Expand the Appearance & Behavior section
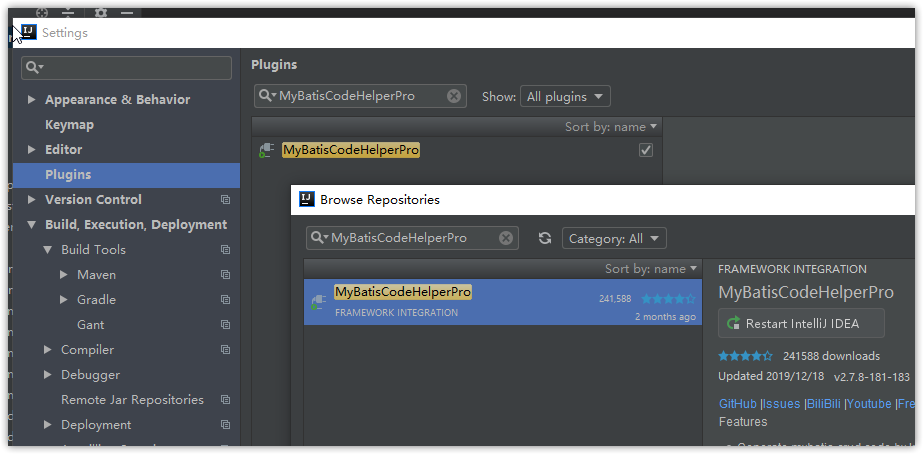The width and height of the screenshot is (923, 454). coord(32,100)
